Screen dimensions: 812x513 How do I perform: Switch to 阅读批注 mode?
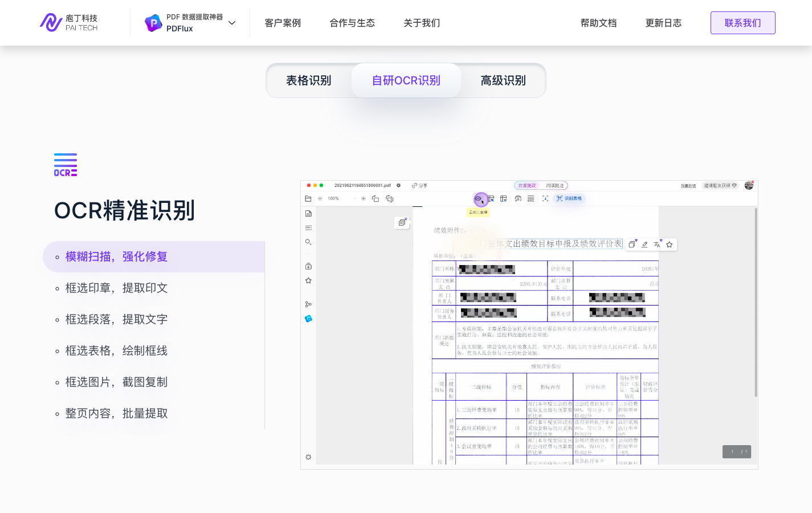click(x=554, y=186)
